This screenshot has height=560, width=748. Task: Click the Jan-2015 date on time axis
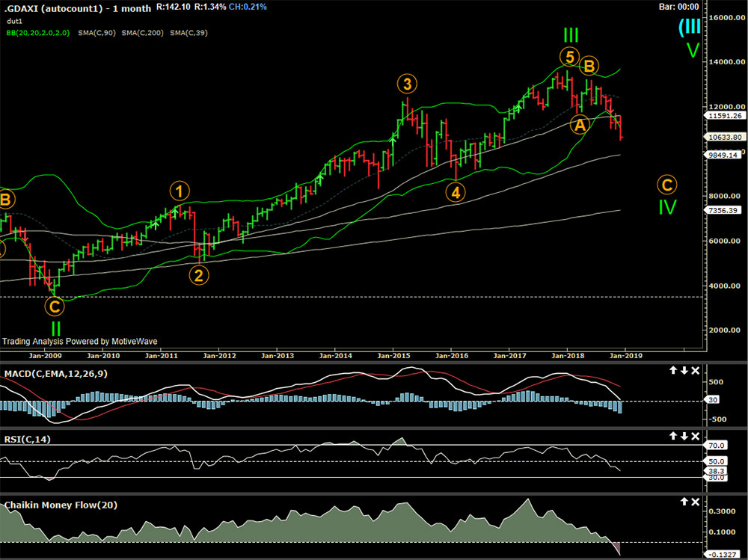point(393,356)
